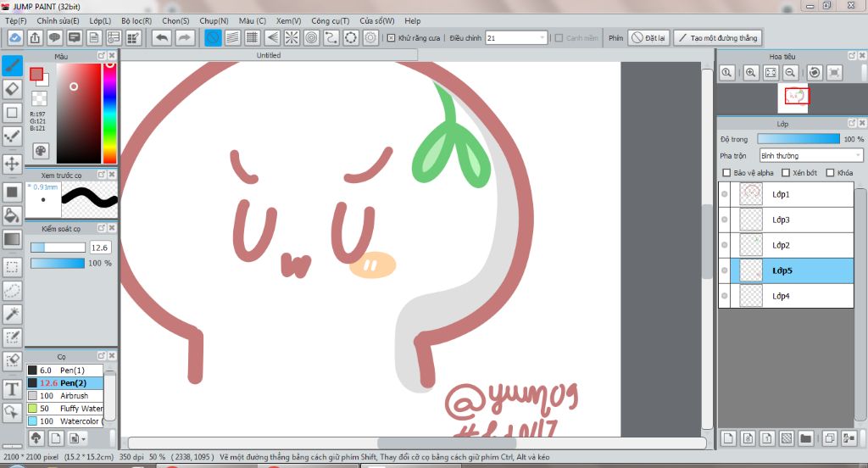The image size is (868, 468).
Task: Click the brush size slider
Action: click(x=58, y=248)
